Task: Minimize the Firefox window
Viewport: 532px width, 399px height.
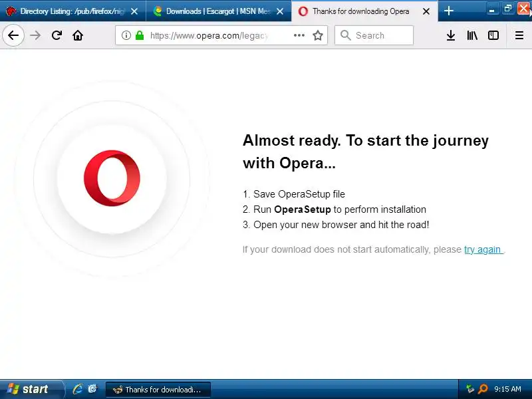Action: (x=491, y=9)
